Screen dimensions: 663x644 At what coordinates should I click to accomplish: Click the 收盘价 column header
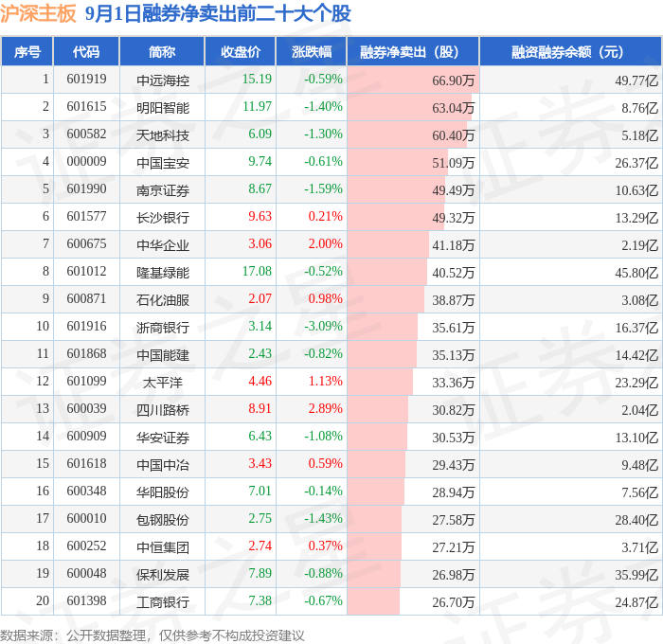click(x=241, y=52)
